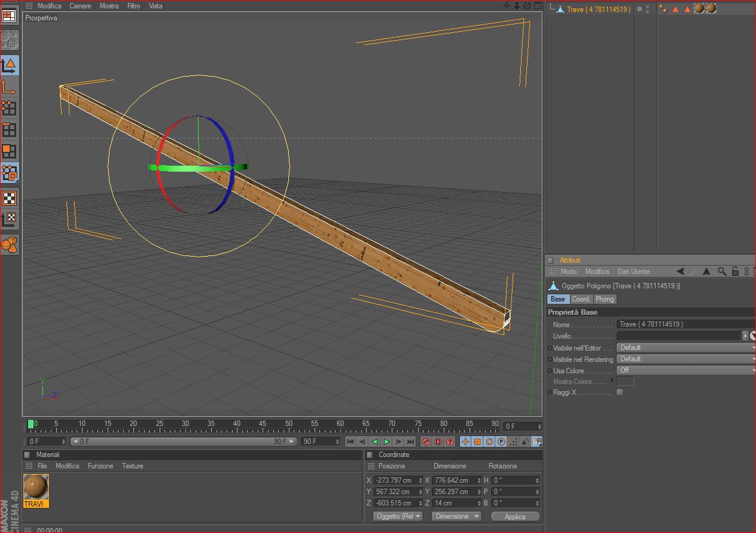Open the Materiali Texture menu
Viewport: 756px width, 533px height.
point(133,466)
